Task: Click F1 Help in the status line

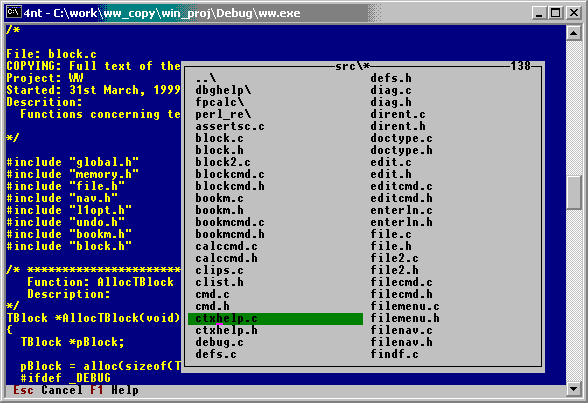Action: pyautogui.click(x=114, y=390)
